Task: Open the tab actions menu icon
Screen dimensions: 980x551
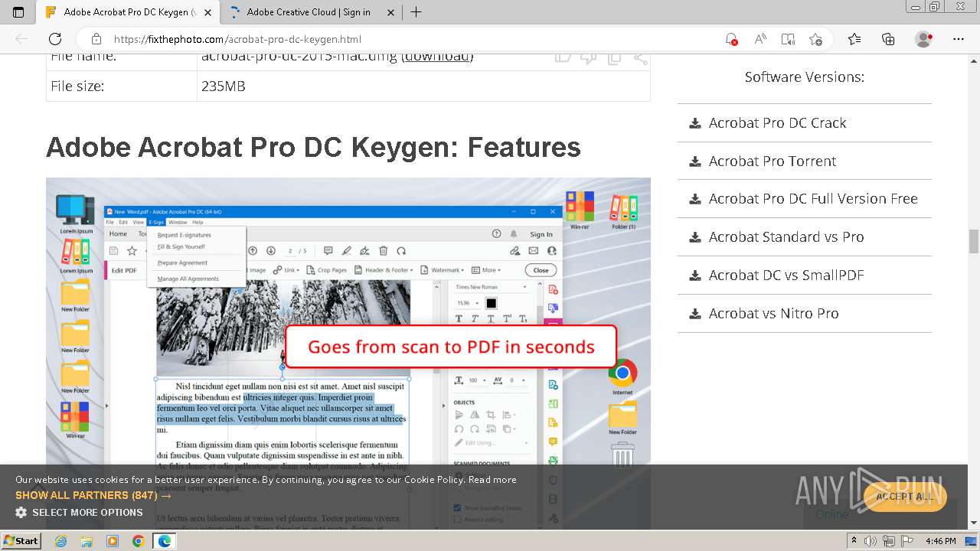Action: [x=18, y=12]
